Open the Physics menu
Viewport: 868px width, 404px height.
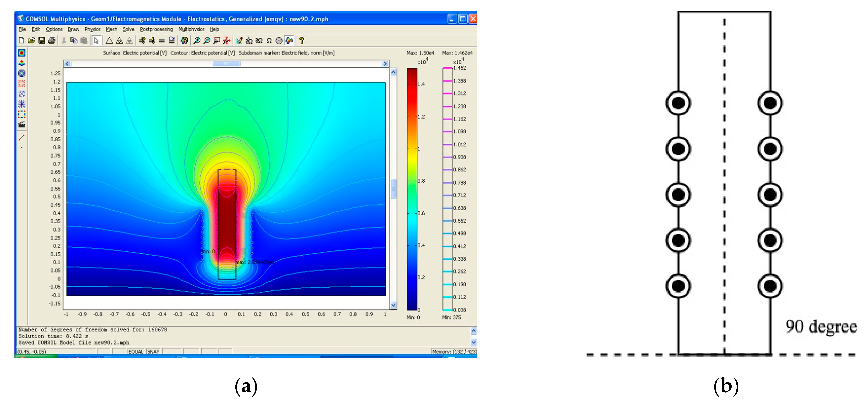(92, 29)
